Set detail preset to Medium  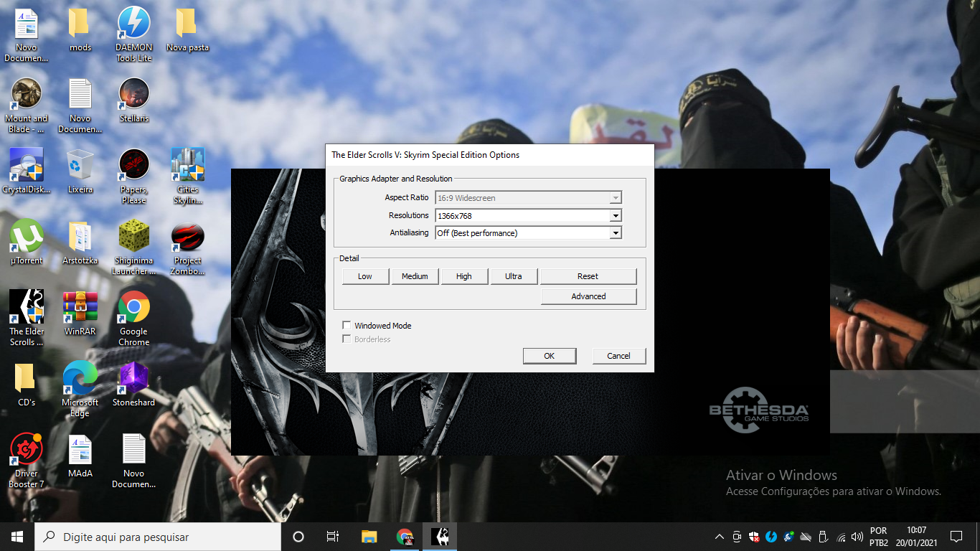point(415,276)
